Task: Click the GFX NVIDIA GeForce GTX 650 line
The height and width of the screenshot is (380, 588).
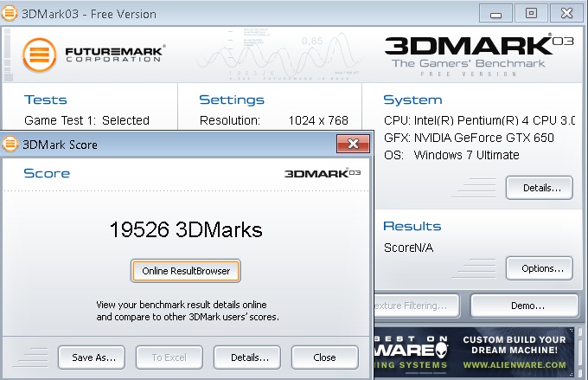Action: click(x=469, y=138)
